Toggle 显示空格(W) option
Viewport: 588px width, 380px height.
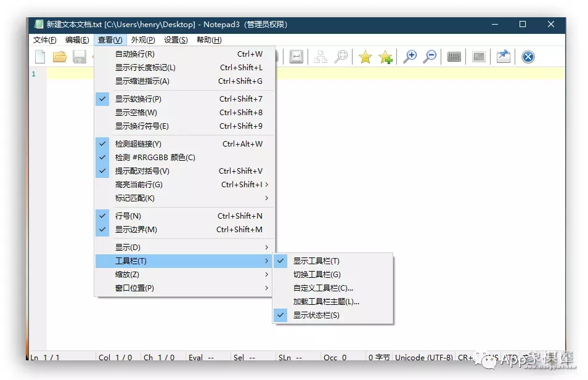click(185, 113)
